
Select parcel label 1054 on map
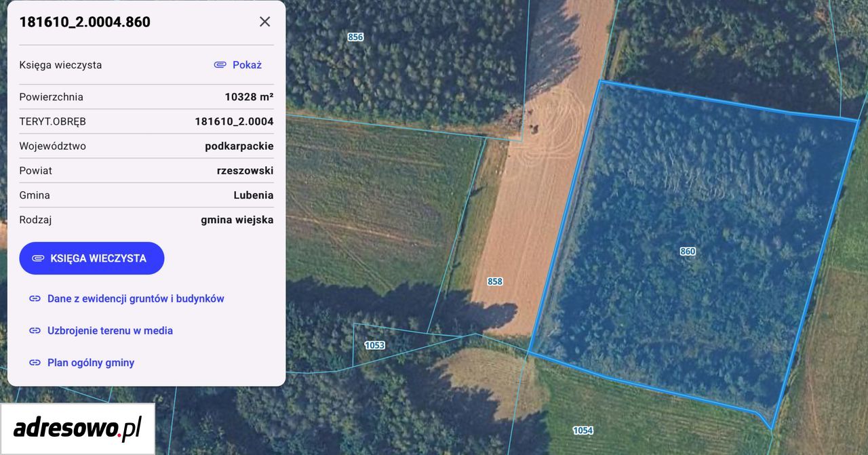[583, 431]
